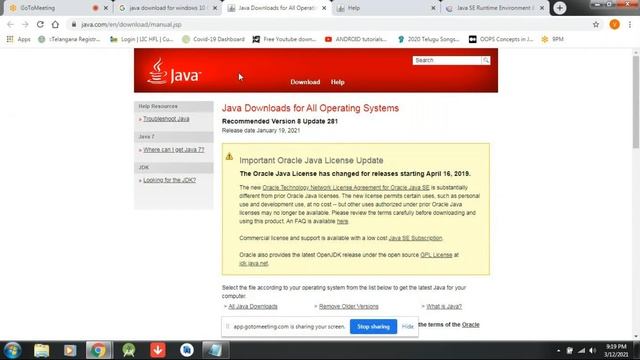Click Chrome icon in taskbar
Image resolution: width=640 pixels, height=360 pixels.
point(98,350)
